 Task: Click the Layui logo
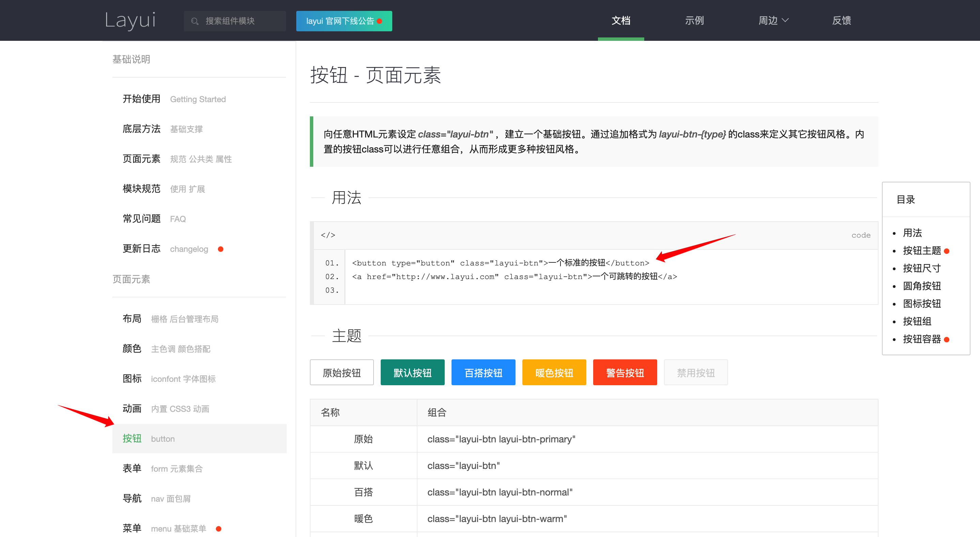(x=130, y=20)
